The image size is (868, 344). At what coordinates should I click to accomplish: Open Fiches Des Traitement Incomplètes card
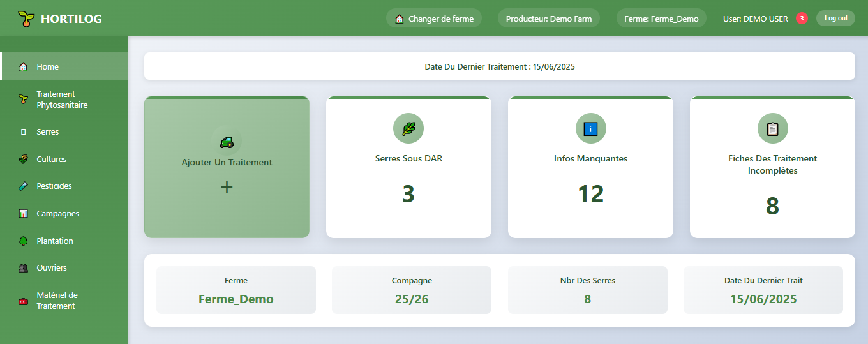coord(773,167)
